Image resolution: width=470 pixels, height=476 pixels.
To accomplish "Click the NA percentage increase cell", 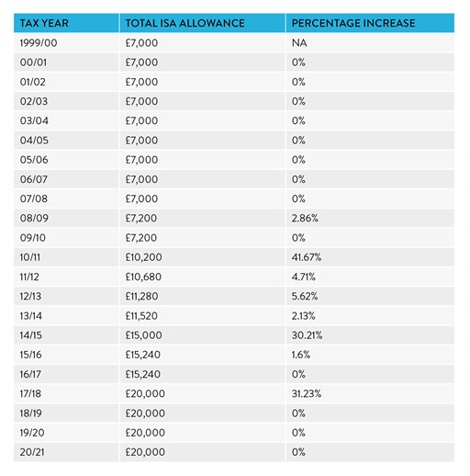I will point(299,43).
